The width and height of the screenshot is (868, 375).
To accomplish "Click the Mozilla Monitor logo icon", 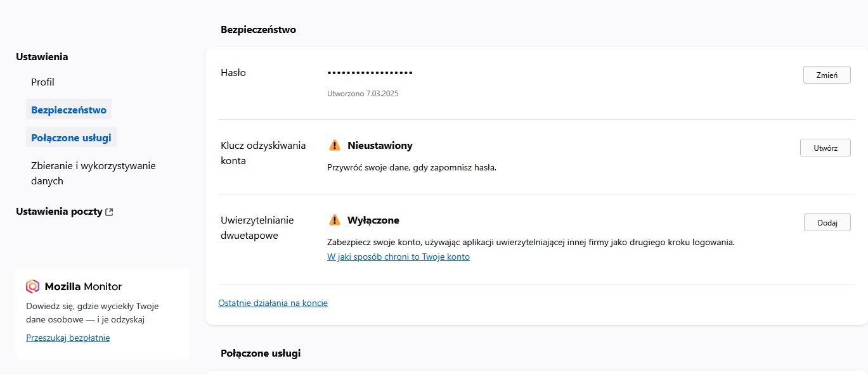I will [32, 286].
